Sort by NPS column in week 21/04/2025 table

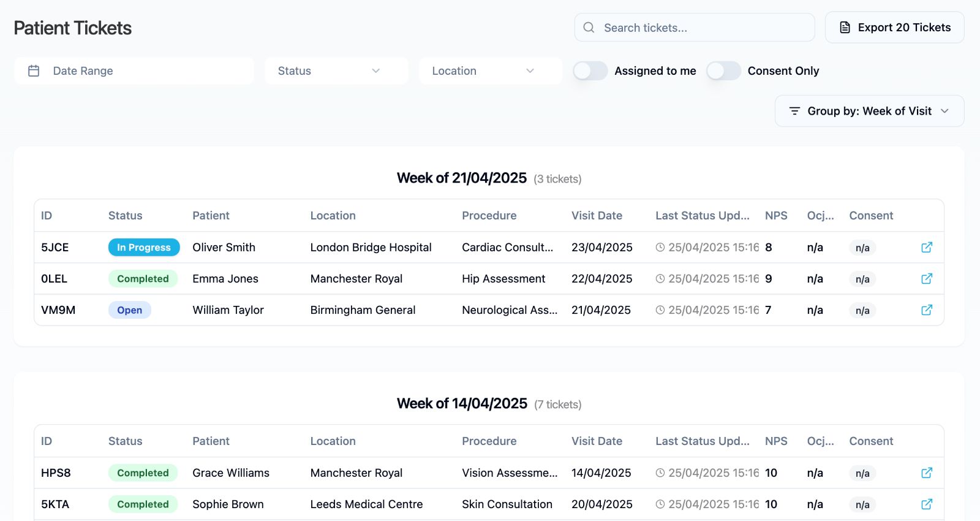point(776,216)
